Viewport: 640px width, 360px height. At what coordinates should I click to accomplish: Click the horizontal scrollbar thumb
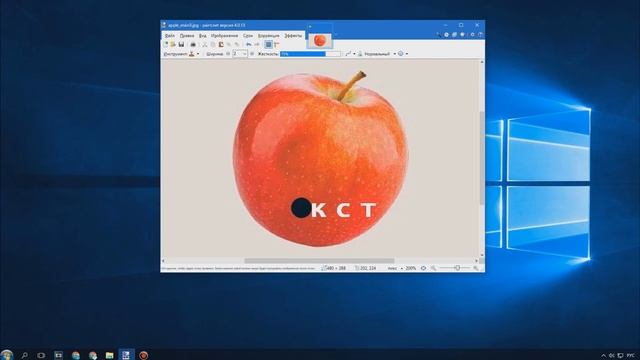[320, 260]
